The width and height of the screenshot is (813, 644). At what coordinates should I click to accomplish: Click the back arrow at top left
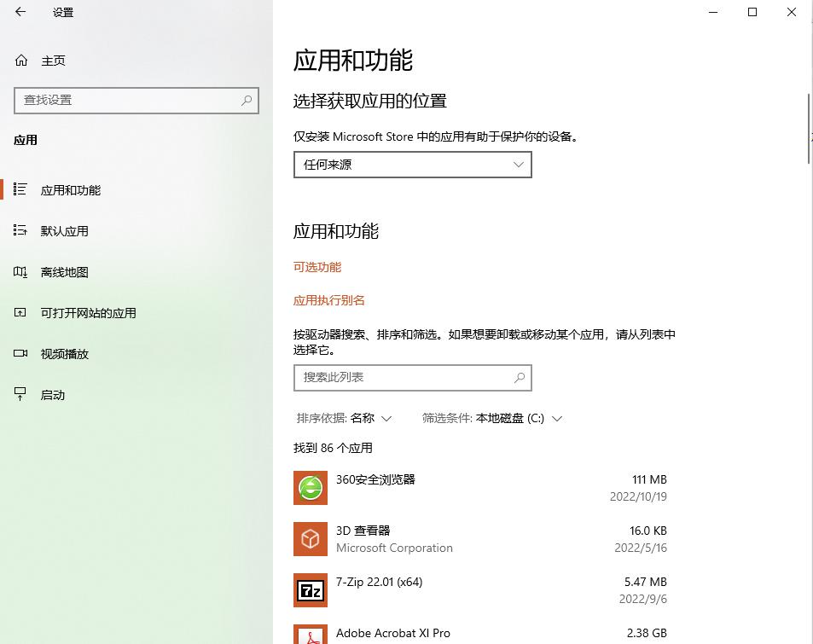[20, 13]
